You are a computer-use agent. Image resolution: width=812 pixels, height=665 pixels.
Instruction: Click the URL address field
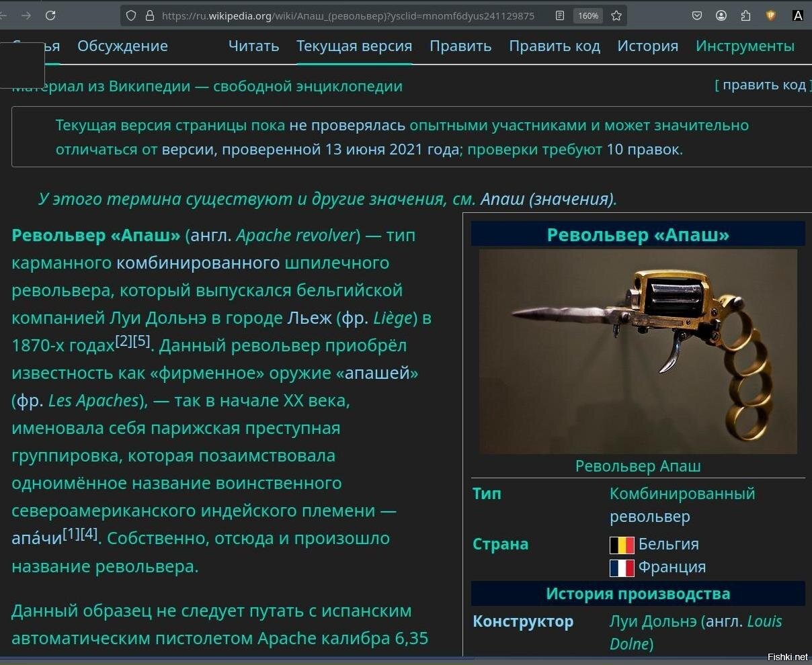tap(350, 15)
